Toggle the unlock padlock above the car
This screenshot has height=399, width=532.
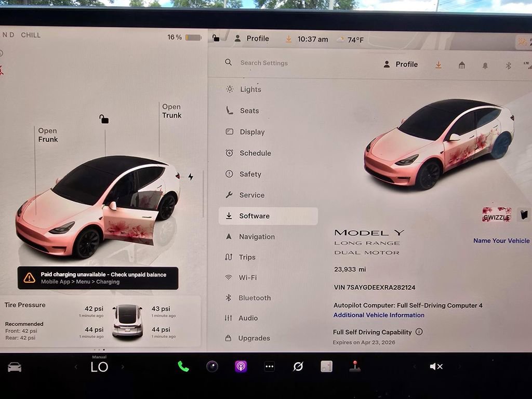(104, 119)
